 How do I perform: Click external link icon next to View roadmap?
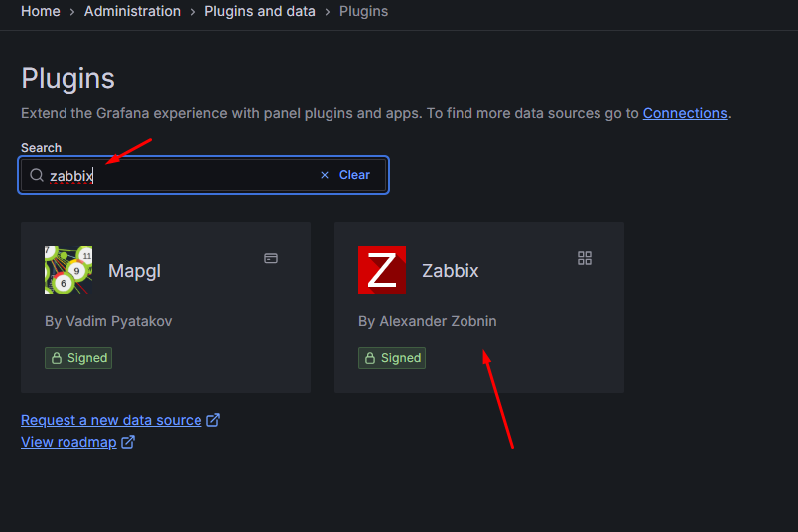[128, 442]
